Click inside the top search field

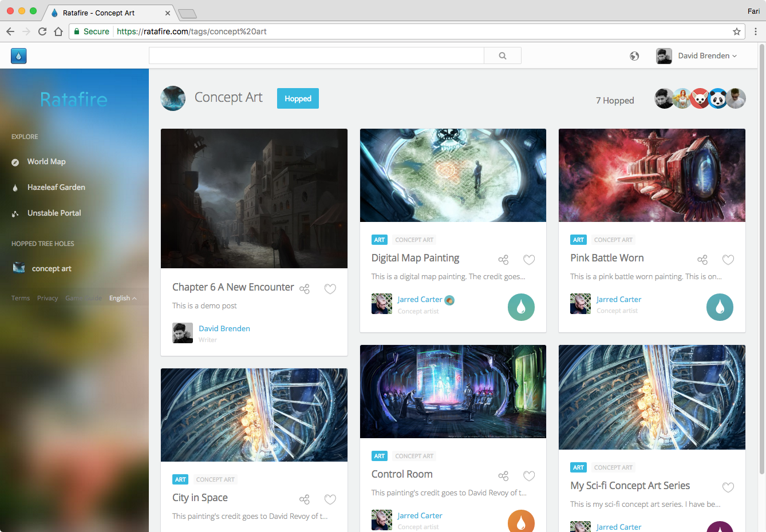tap(315, 55)
